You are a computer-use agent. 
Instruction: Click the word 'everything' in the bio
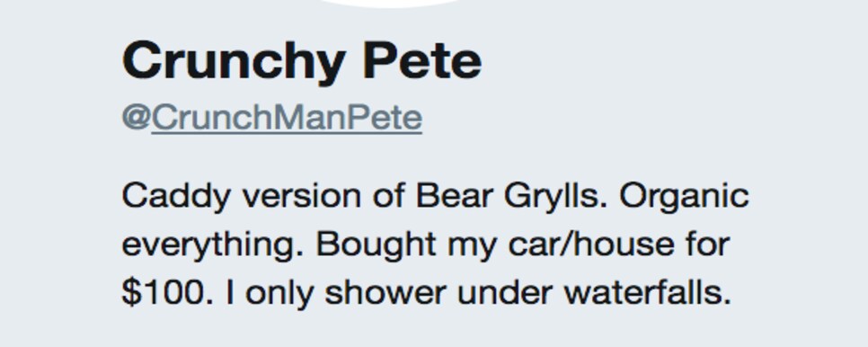click(x=212, y=245)
